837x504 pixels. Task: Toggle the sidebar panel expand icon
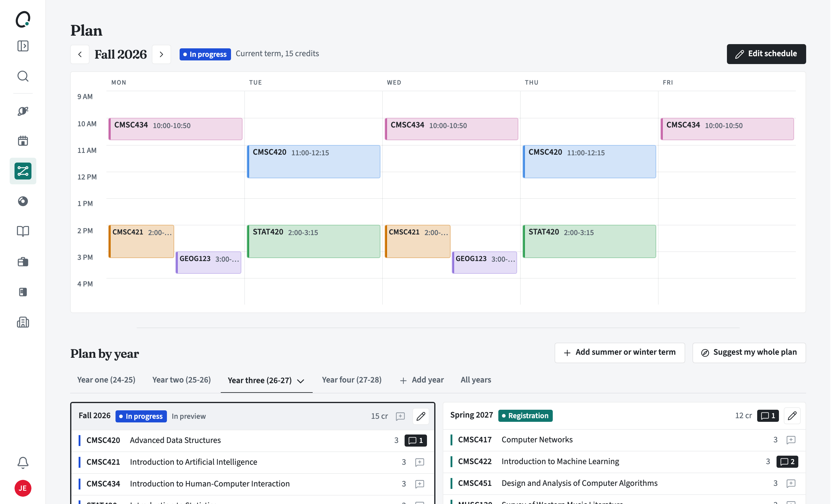point(23,46)
